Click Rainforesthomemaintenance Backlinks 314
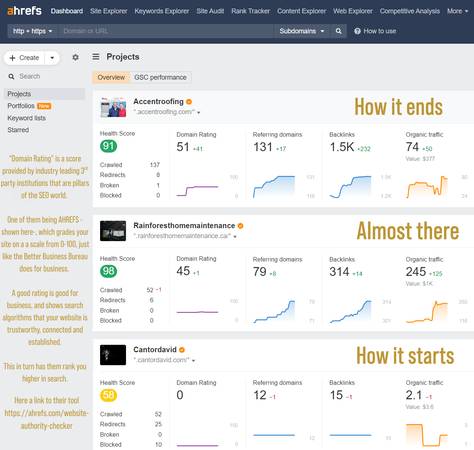The image size is (474, 450). click(339, 272)
